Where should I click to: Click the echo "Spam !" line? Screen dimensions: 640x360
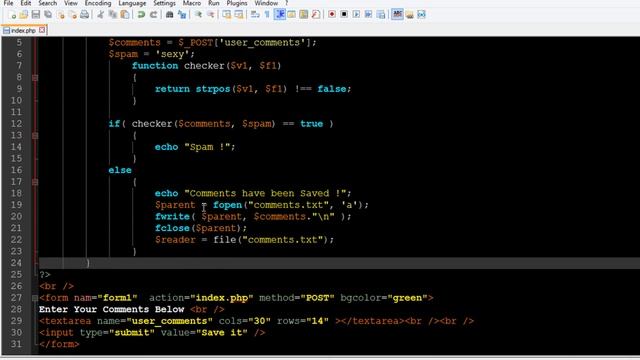coord(195,147)
